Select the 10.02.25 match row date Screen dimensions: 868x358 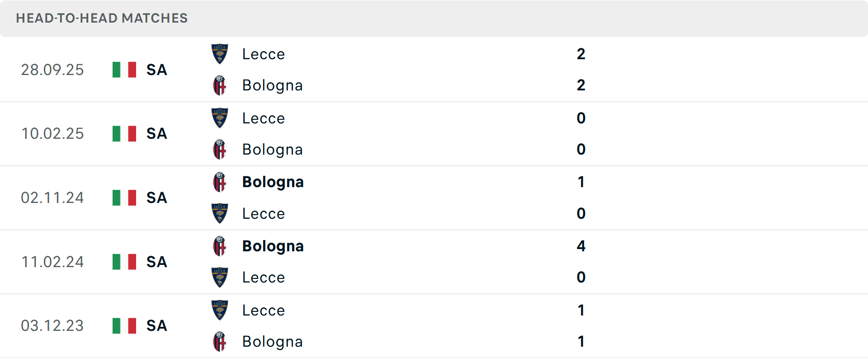pos(52,134)
